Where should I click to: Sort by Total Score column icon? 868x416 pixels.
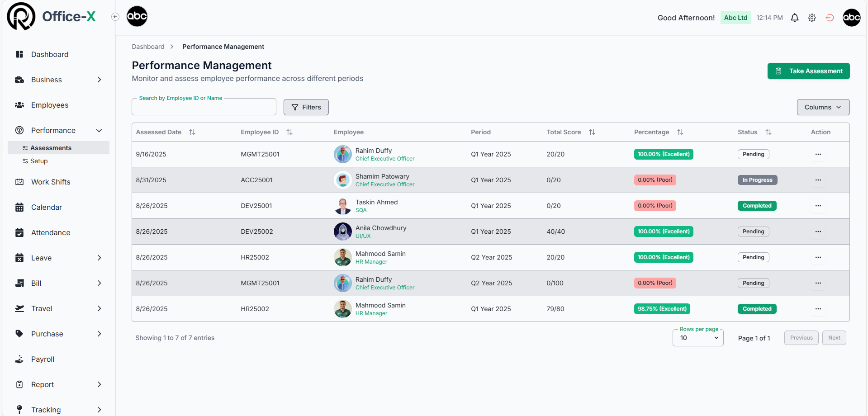(x=592, y=132)
